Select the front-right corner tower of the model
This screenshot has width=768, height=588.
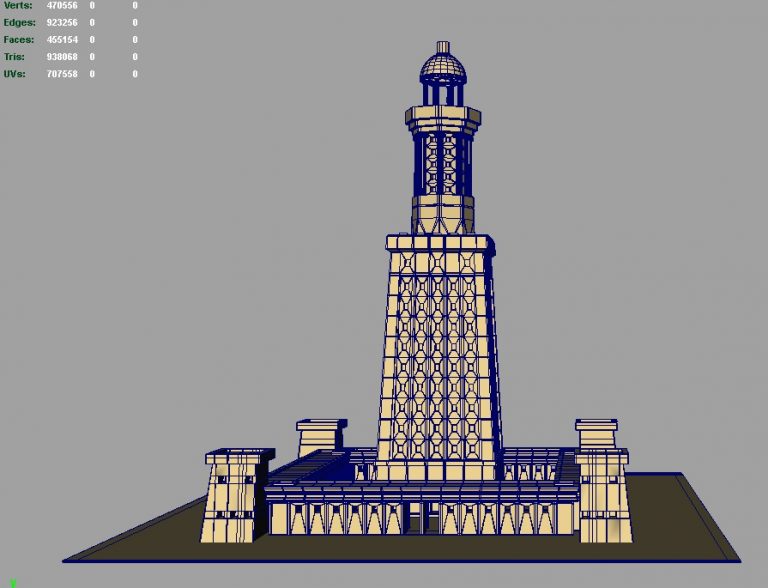[604, 496]
